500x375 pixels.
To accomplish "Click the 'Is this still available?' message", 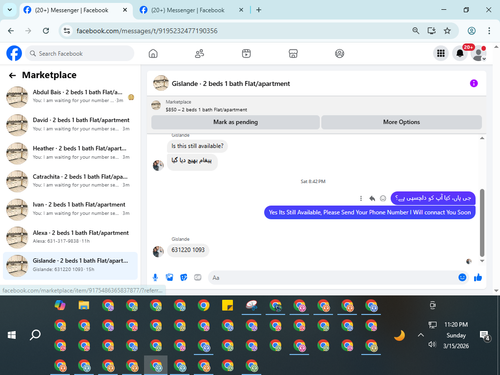I will (x=197, y=146).
